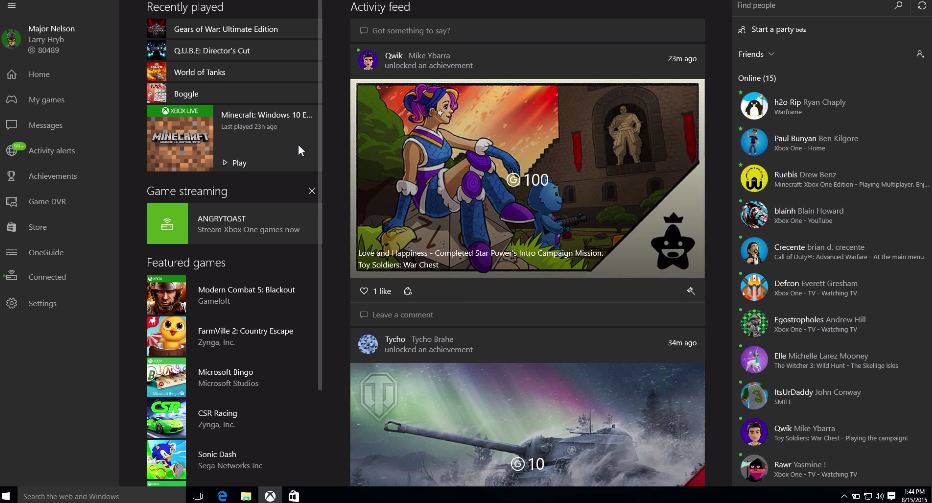The image size is (932, 503).
Task: Click the Windows Start button
Action: pos(6,496)
